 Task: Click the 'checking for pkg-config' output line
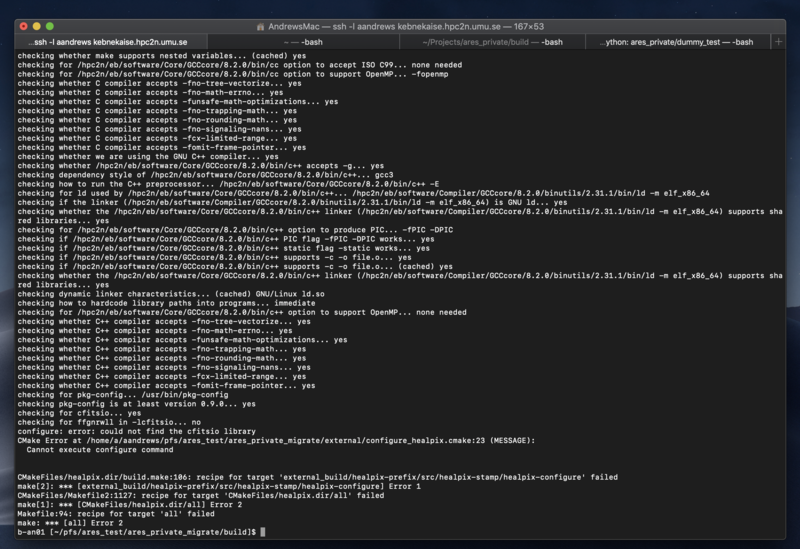pyautogui.click(x=122, y=394)
